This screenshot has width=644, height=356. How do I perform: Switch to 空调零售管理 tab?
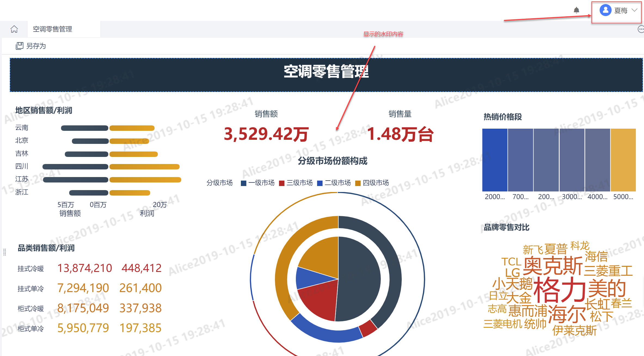pos(53,29)
